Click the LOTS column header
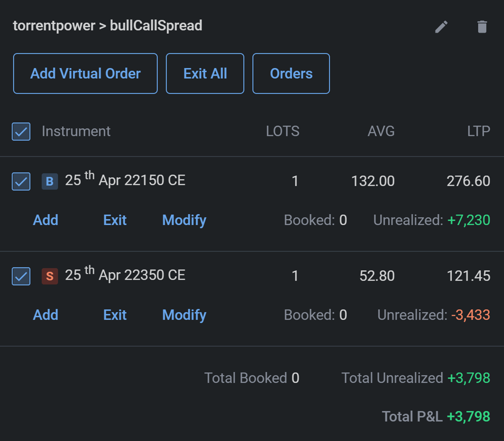 pyautogui.click(x=282, y=131)
